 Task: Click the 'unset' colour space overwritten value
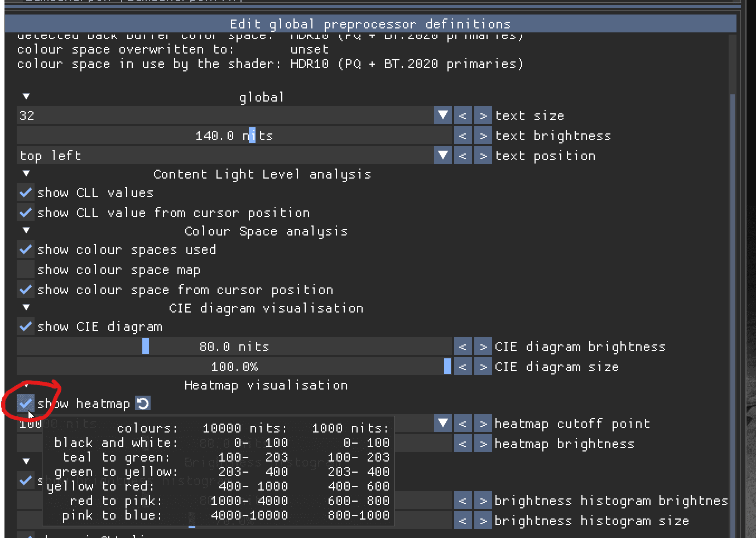[x=310, y=50]
